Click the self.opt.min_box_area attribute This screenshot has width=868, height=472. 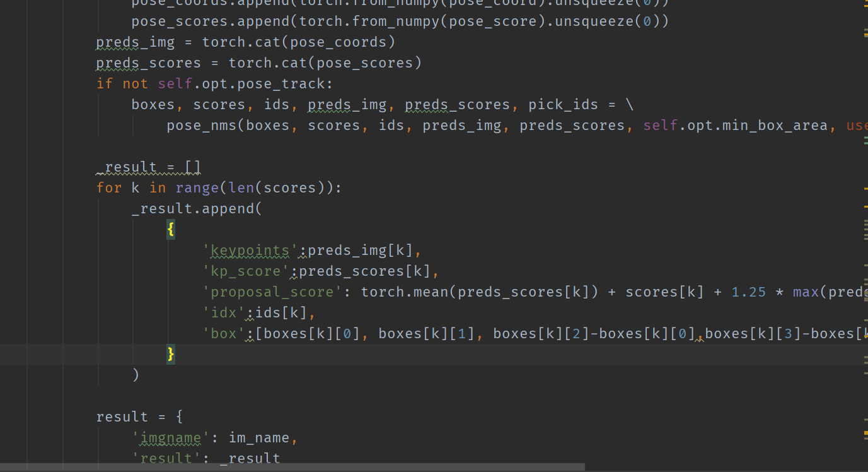(738, 125)
